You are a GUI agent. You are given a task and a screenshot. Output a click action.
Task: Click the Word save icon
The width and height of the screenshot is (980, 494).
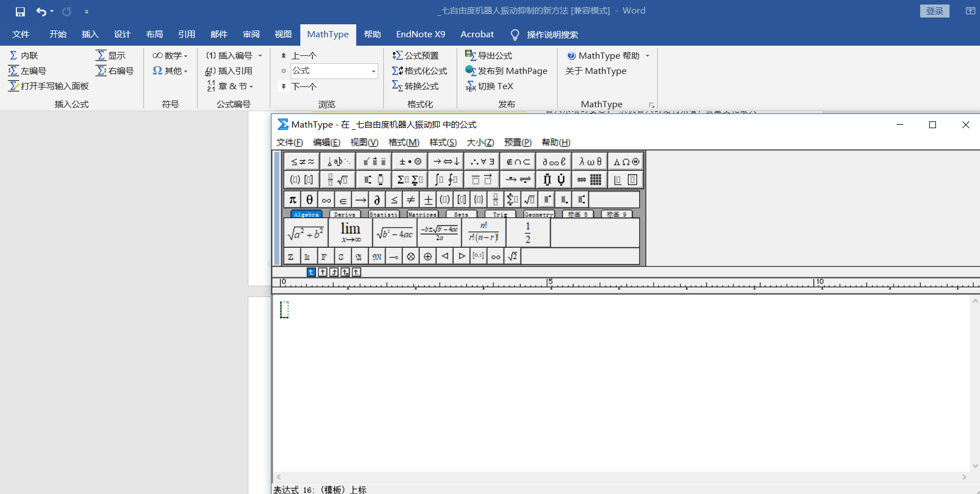(x=20, y=11)
